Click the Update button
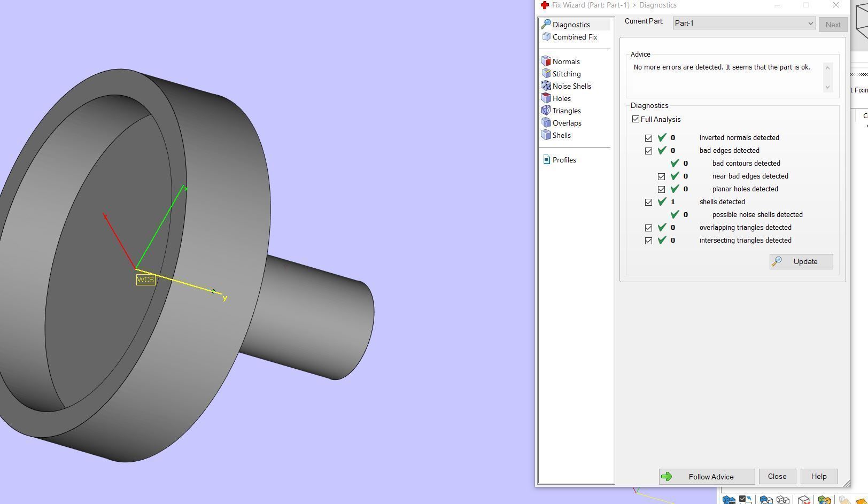The image size is (868, 504). click(801, 261)
